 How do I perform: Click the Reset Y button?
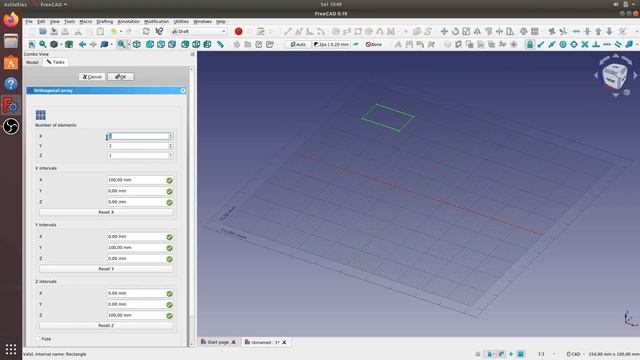(x=106, y=269)
